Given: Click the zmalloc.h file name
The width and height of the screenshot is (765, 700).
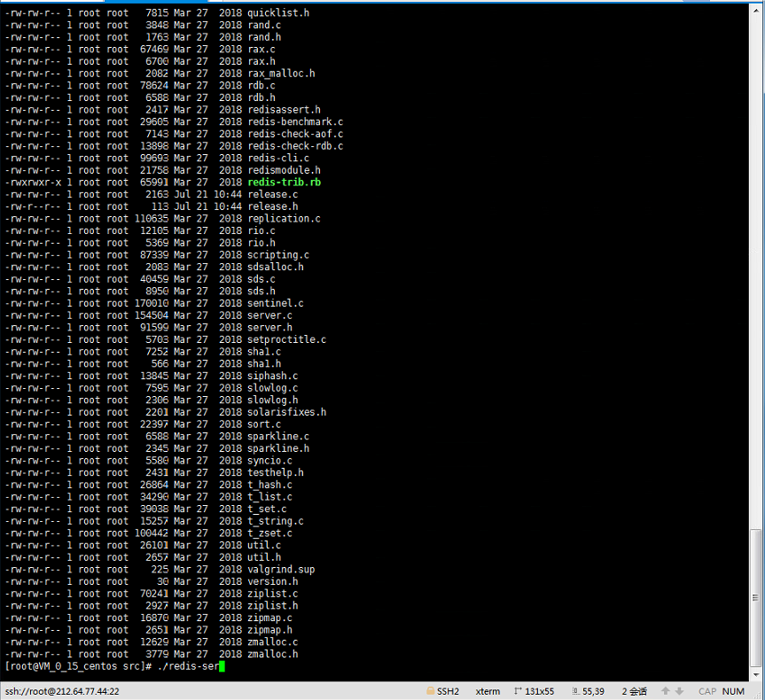Looking at the screenshot, I should [x=272, y=654].
